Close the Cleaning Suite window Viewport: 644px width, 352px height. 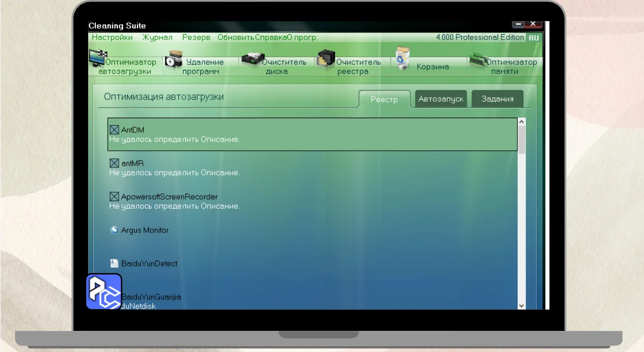coord(534,24)
